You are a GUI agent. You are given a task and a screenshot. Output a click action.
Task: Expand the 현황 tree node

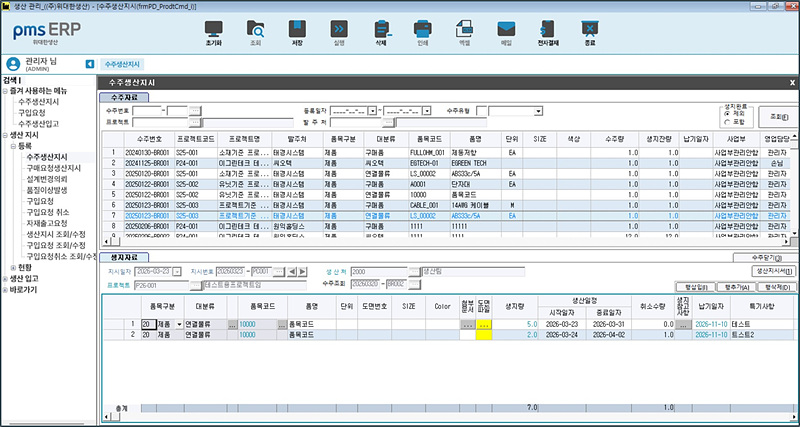click(x=13, y=267)
